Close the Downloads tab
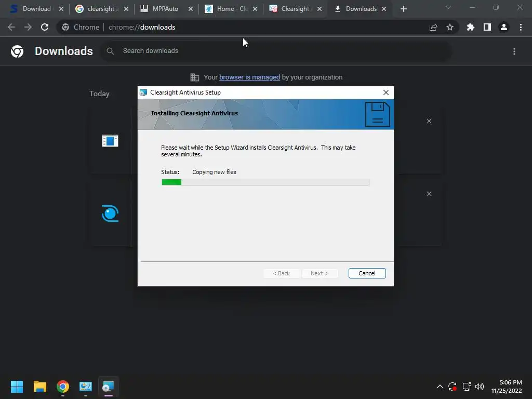The image size is (532, 399). coord(384,9)
